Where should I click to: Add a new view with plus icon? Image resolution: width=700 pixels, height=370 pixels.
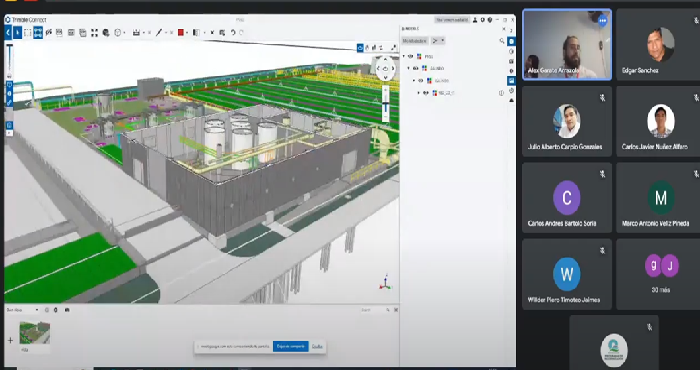coord(10,341)
